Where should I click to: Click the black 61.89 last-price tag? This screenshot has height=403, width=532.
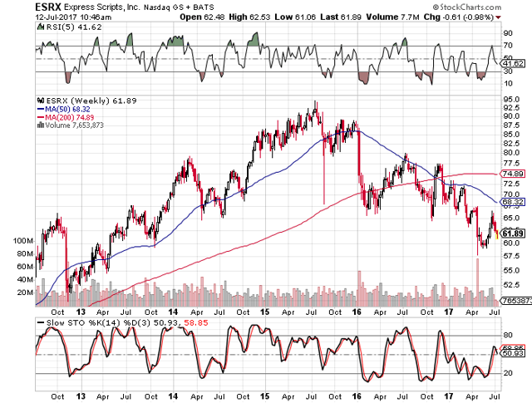click(x=513, y=233)
